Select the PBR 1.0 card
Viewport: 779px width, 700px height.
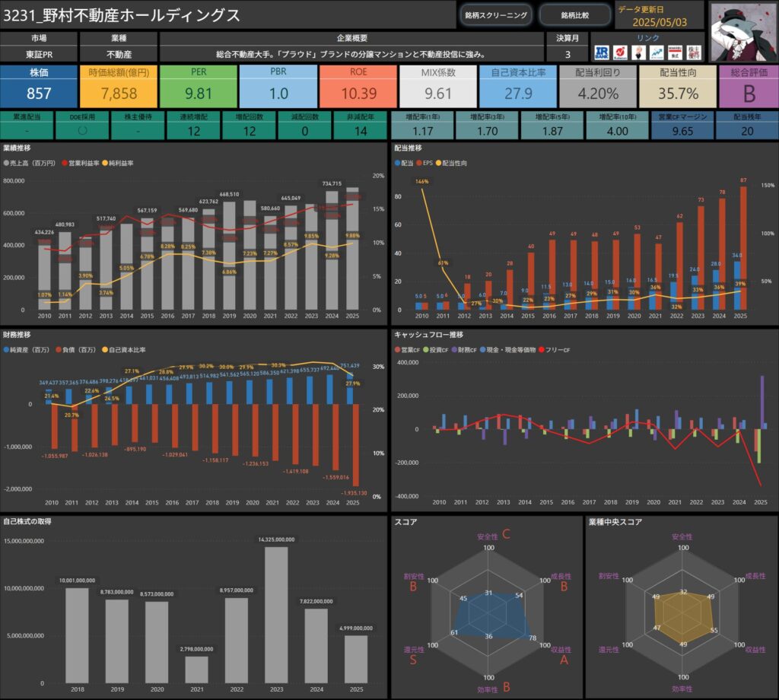pyautogui.click(x=278, y=87)
